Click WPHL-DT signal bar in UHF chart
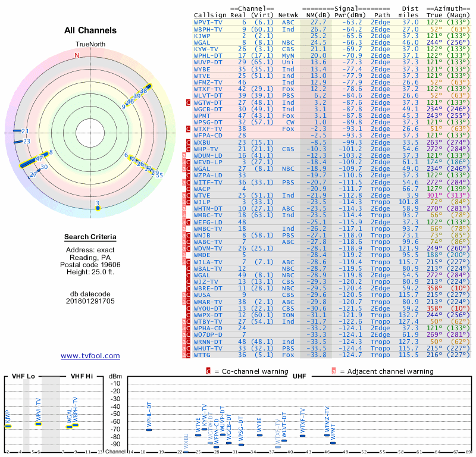476x457 pixels. click(x=149, y=430)
